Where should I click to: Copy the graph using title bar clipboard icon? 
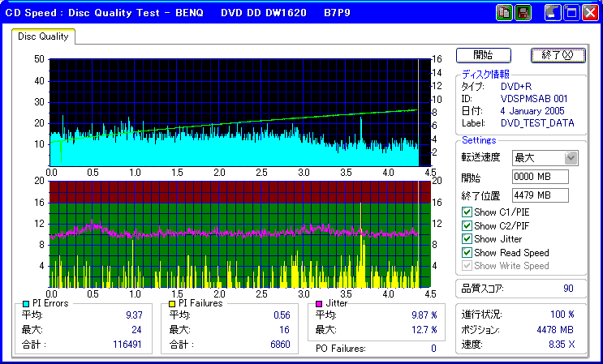504,13
